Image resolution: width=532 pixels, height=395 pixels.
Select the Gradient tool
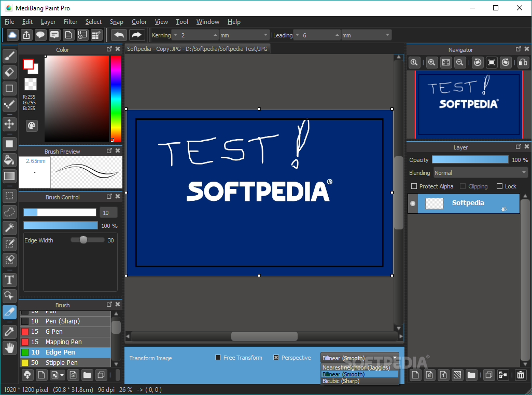pos(9,176)
